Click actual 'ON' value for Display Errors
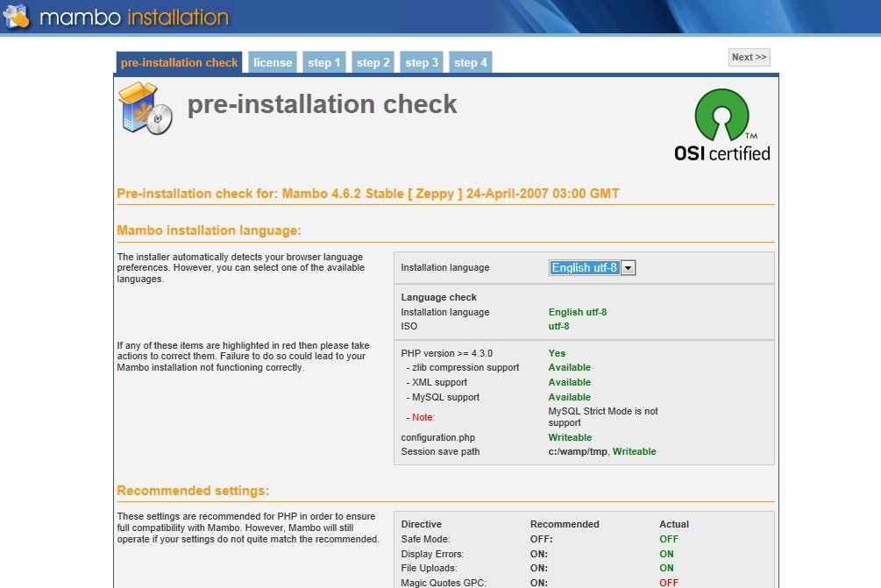Image resolution: width=881 pixels, height=588 pixels. coord(666,554)
